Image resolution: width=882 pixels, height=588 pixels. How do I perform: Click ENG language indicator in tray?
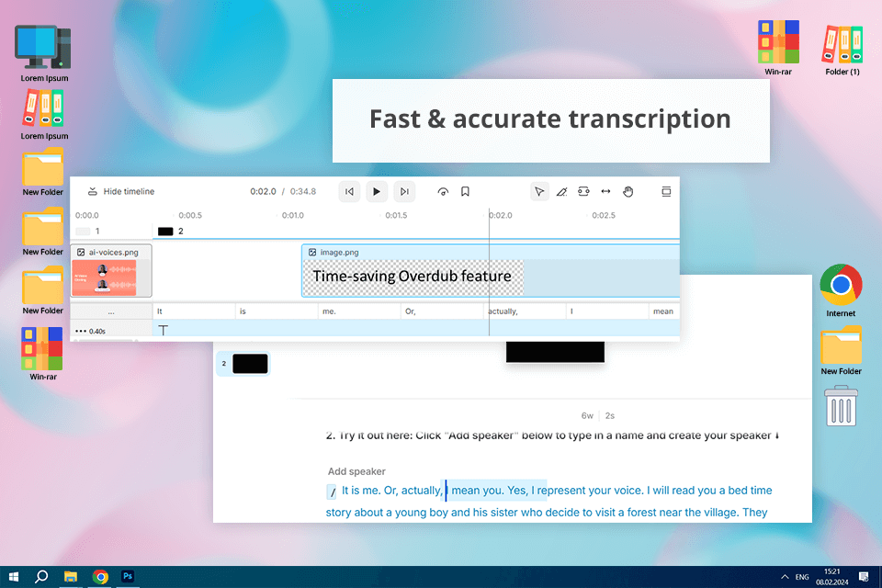coord(802,577)
